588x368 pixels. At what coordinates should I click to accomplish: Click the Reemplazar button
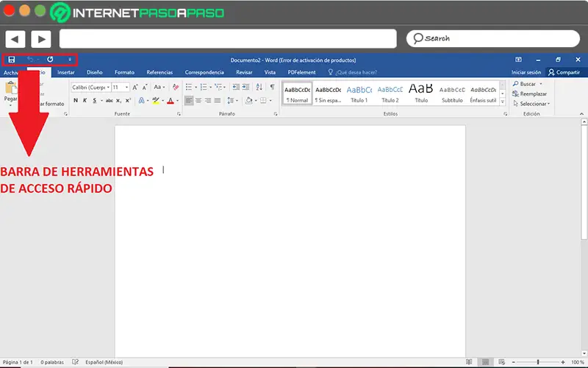(530, 94)
